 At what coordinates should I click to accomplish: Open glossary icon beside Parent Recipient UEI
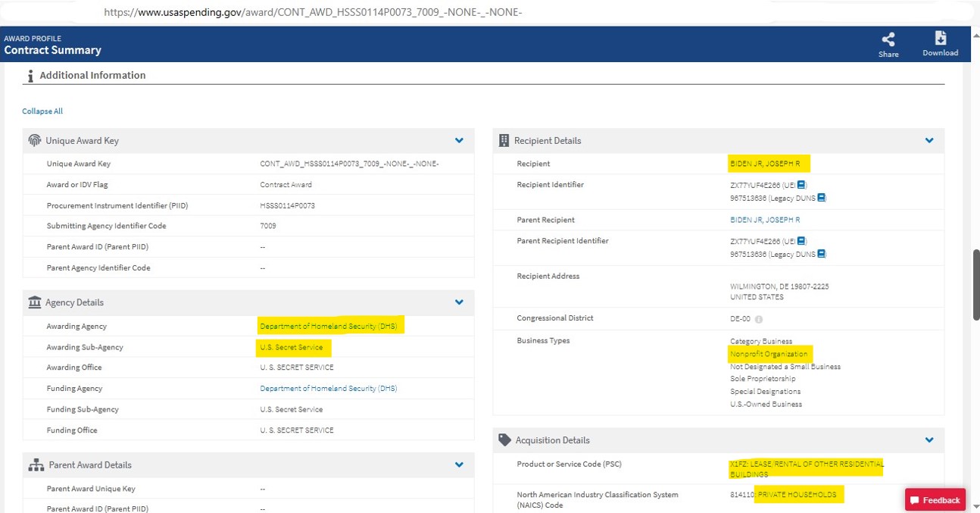[802, 241]
